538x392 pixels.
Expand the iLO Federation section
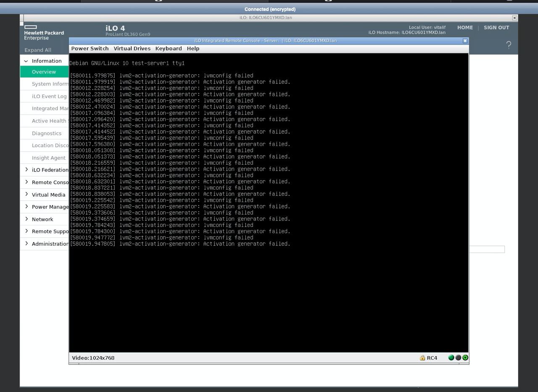click(27, 170)
